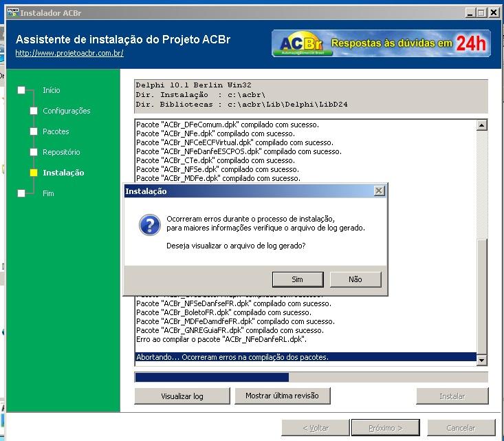This screenshot has height=441, width=504.
Task: Click the ACBr 24h answers banner
Action: pyautogui.click(x=381, y=43)
